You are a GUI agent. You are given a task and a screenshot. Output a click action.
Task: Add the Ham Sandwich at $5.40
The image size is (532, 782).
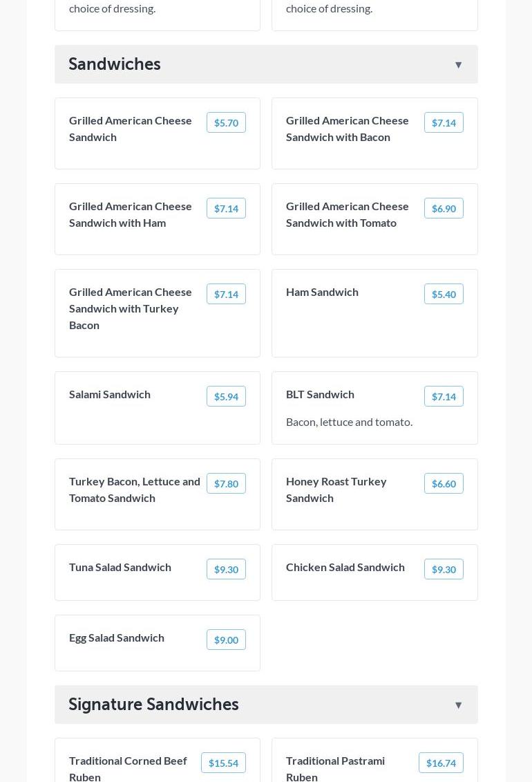(444, 295)
